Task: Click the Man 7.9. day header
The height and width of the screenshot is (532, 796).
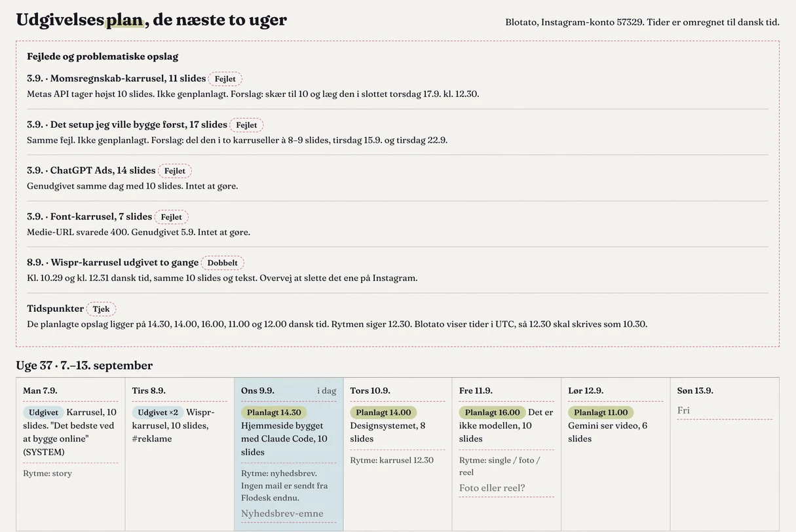Action: pos(40,390)
